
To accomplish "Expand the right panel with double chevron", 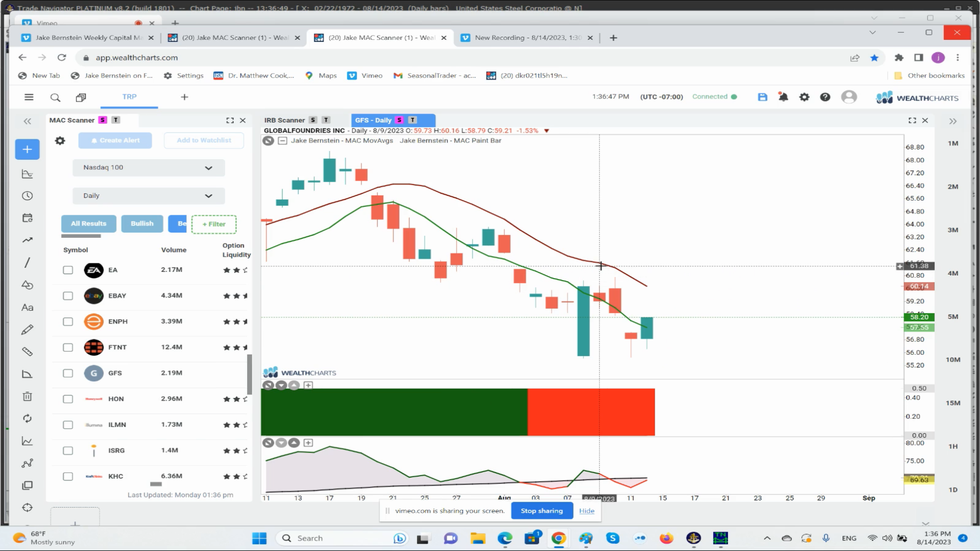I will pos(952,121).
